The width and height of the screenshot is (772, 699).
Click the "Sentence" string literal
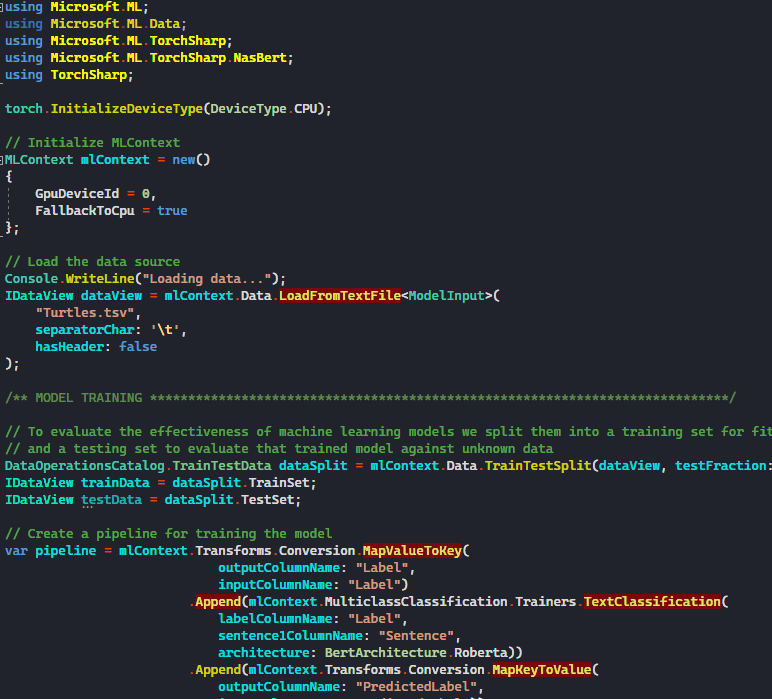point(416,636)
